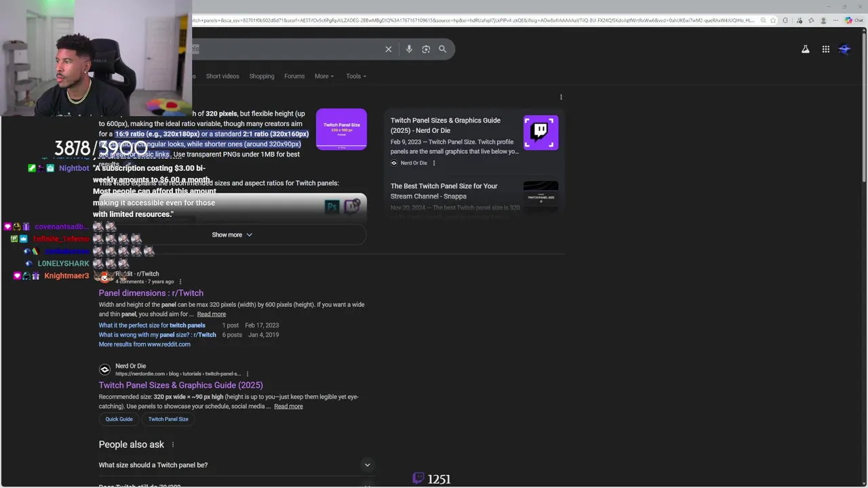Click into the browser address bar URL

click(x=475, y=20)
